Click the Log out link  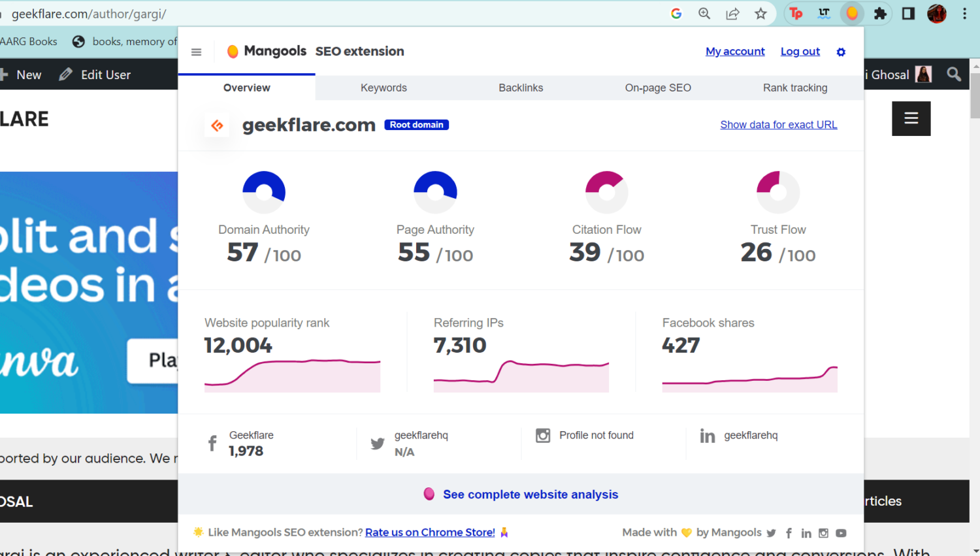tap(800, 52)
